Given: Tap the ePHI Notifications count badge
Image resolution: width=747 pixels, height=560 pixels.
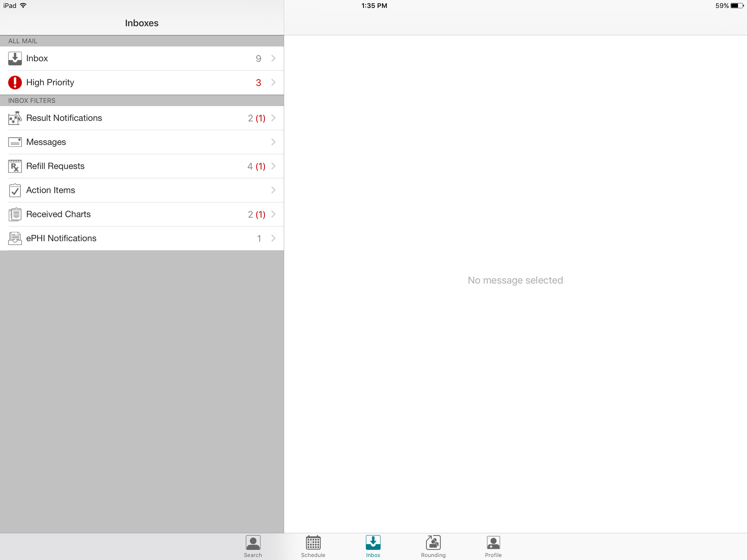Looking at the screenshot, I should pos(259,238).
